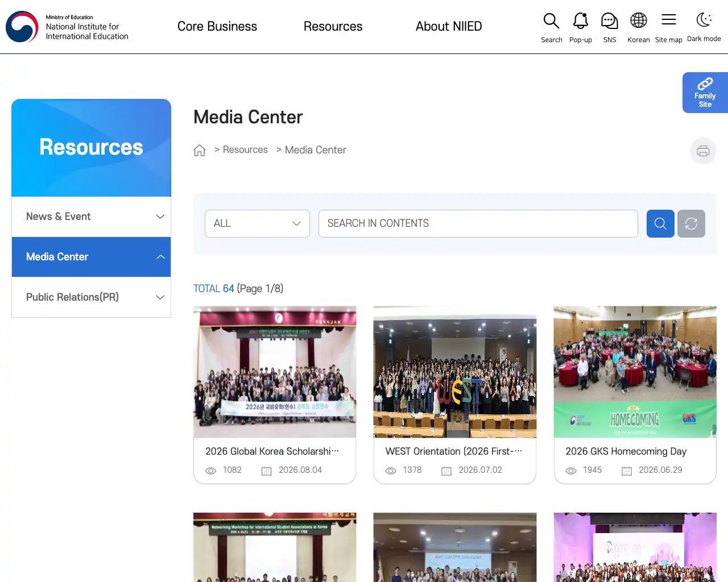Reset search with the gray refresh button

(x=691, y=223)
